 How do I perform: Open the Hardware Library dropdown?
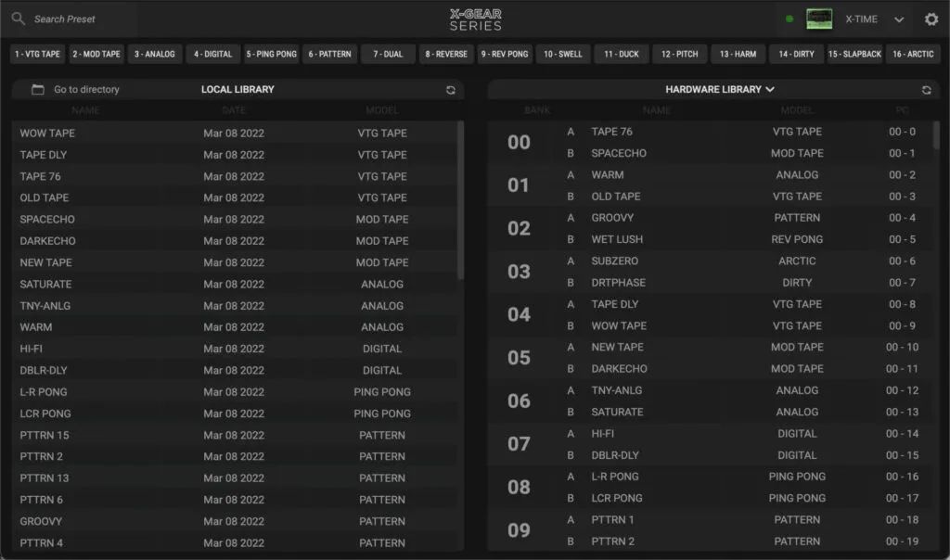coord(720,90)
